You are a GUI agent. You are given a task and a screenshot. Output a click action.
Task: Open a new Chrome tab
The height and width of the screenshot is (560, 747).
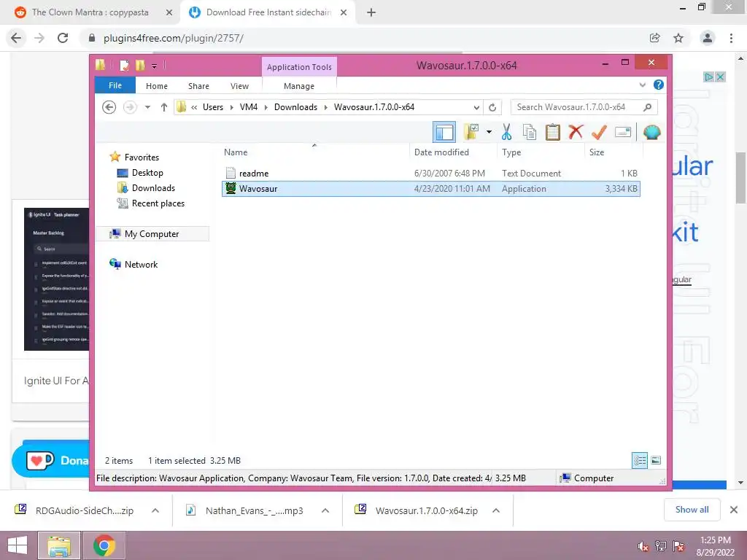(x=371, y=12)
